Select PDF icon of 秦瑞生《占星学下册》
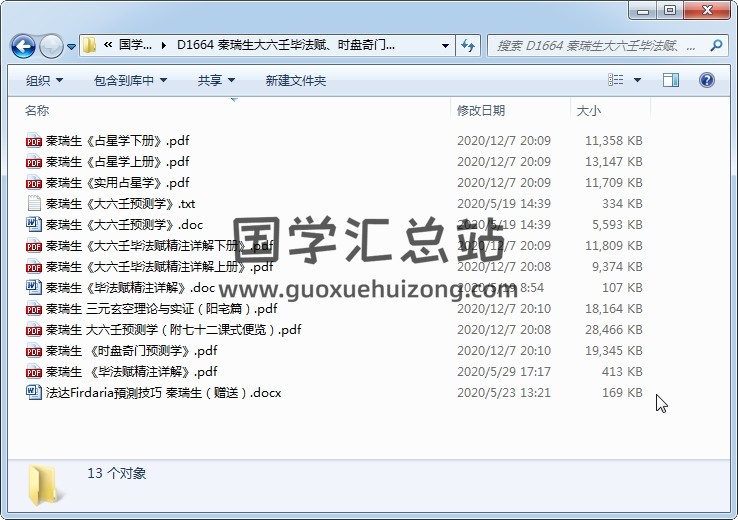 [34, 141]
